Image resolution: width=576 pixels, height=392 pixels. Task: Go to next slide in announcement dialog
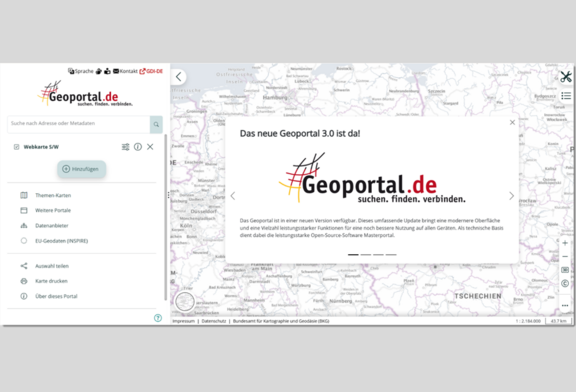click(511, 196)
